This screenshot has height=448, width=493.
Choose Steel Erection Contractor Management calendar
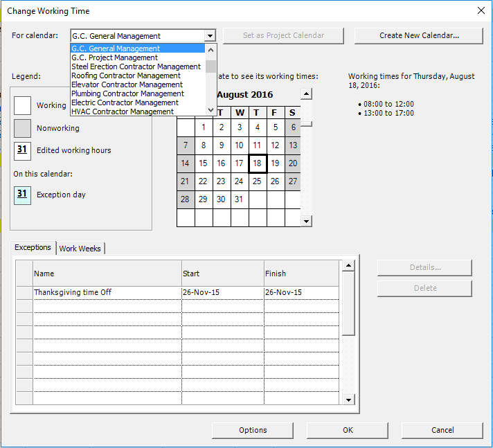[136, 66]
